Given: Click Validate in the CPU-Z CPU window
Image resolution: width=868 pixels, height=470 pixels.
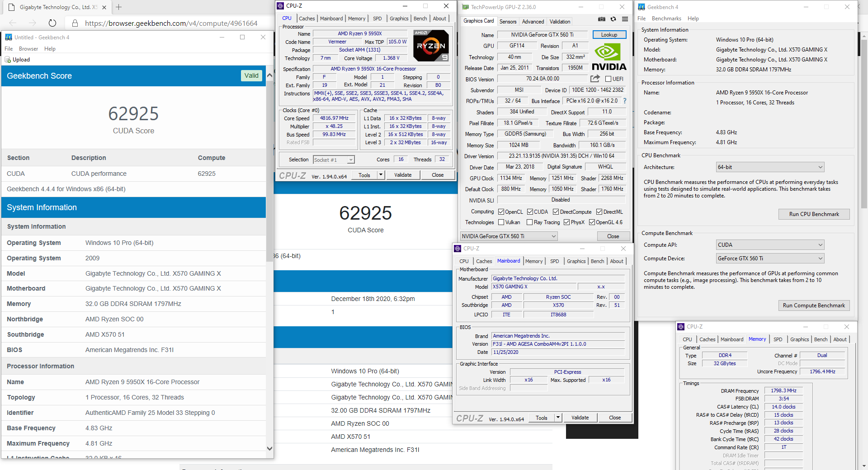Looking at the screenshot, I should pos(403,175).
